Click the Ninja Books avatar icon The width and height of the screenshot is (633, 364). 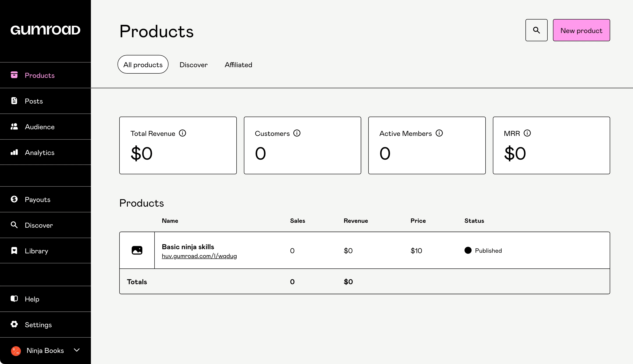(x=16, y=351)
